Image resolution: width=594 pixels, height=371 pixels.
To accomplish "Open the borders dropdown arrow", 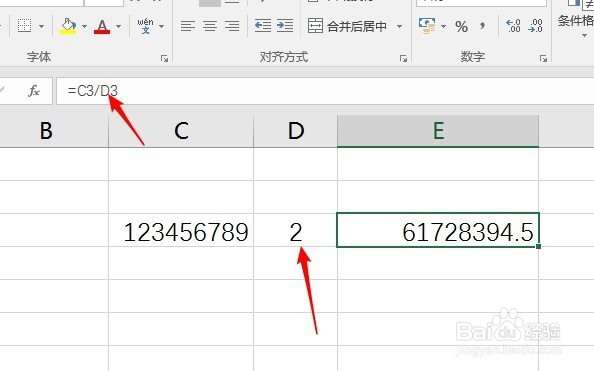I will coord(41,27).
